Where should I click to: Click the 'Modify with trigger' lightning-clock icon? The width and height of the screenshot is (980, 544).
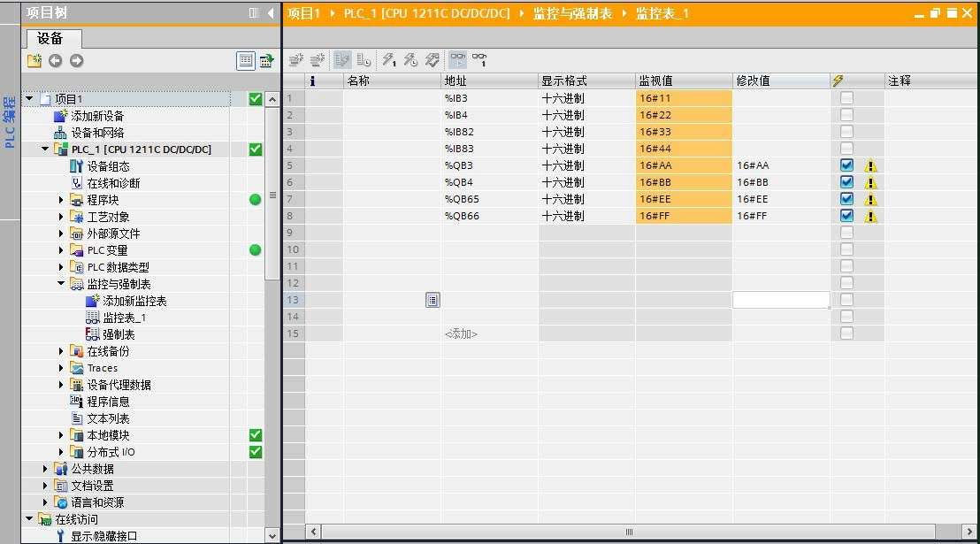(410, 60)
